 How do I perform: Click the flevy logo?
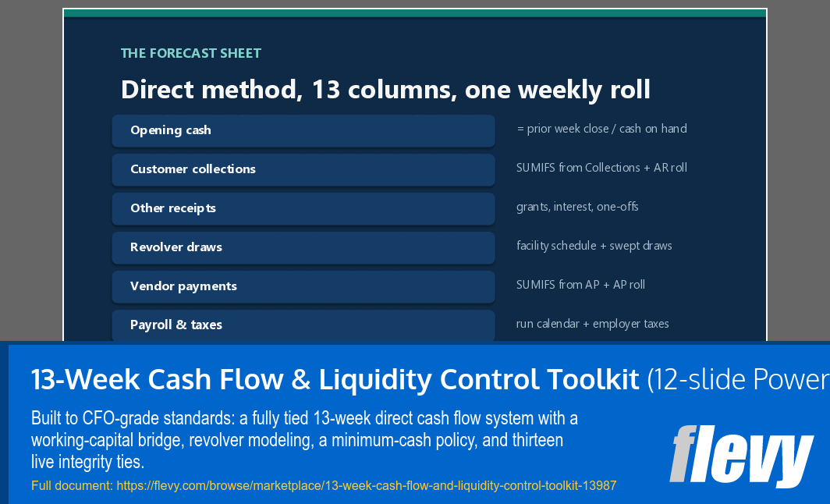click(x=742, y=456)
